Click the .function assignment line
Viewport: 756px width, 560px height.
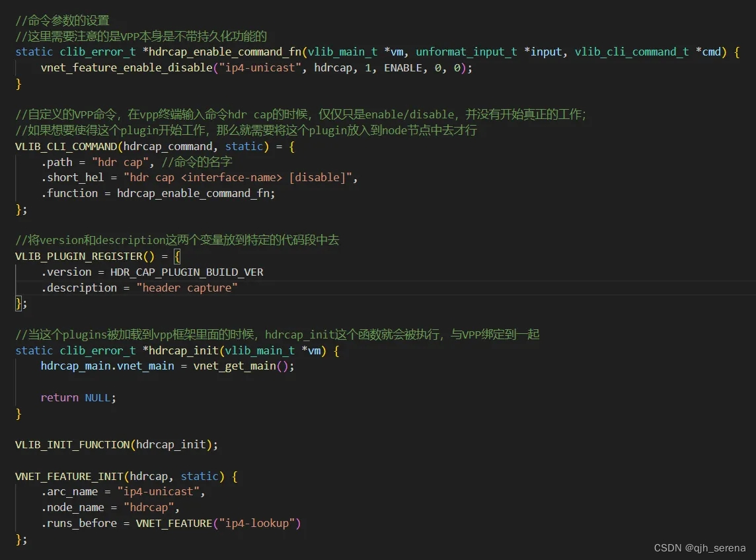pyautogui.click(x=159, y=193)
